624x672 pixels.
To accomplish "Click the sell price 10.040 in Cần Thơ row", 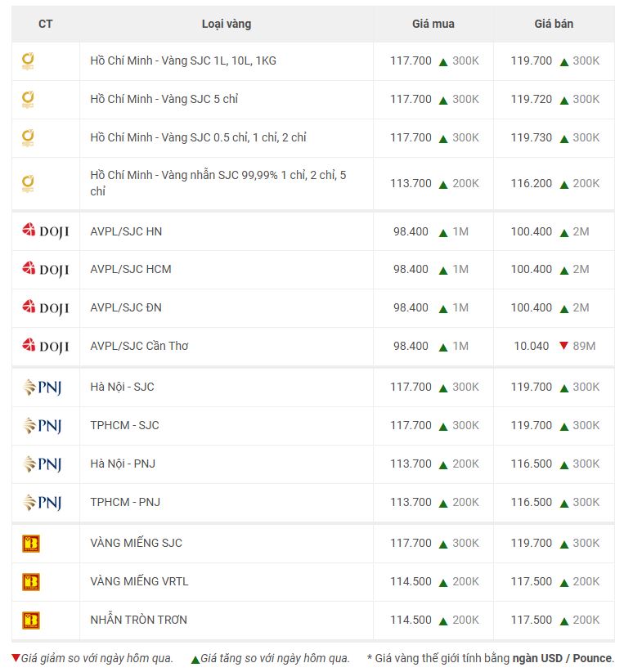I will 532,346.
